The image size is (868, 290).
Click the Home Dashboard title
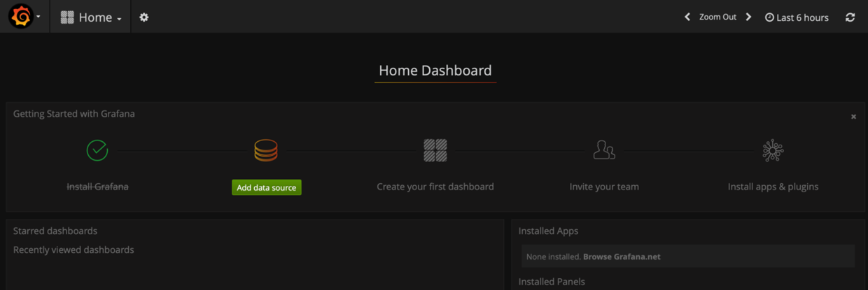[x=435, y=71]
